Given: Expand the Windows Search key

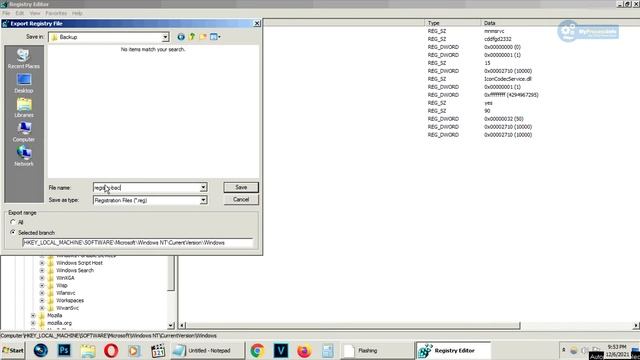Looking at the screenshot, I should pyautogui.click(x=42, y=270).
